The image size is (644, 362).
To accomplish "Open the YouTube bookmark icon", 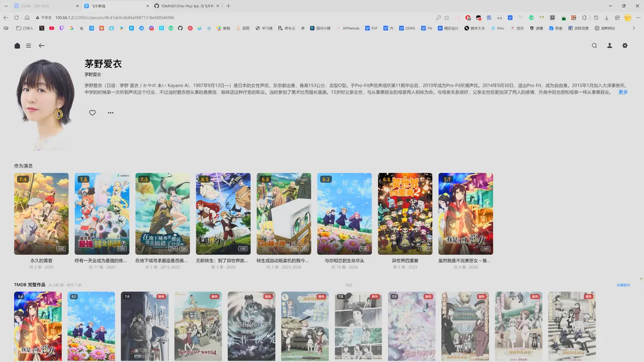I will [x=52, y=28].
